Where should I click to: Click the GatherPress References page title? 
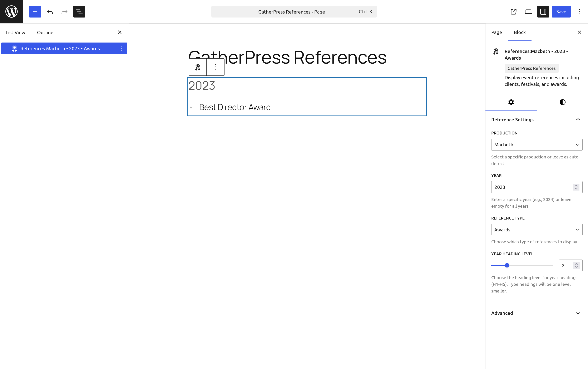pyautogui.click(x=287, y=57)
